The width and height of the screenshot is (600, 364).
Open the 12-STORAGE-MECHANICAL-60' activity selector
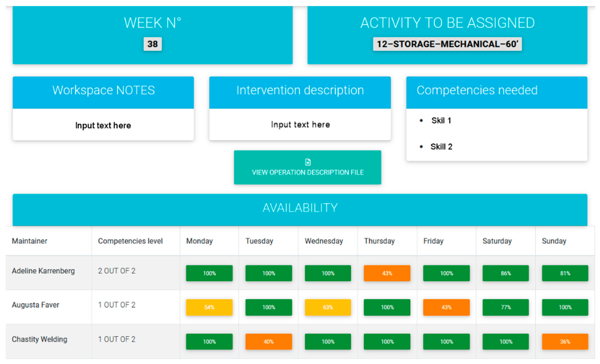[x=447, y=44]
